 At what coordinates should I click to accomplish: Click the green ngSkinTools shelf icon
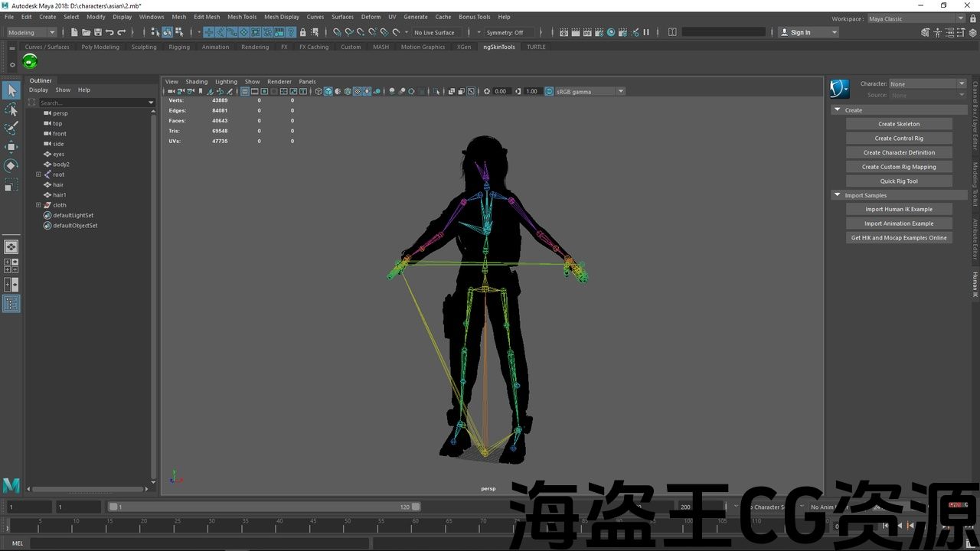[x=31, y=62]
